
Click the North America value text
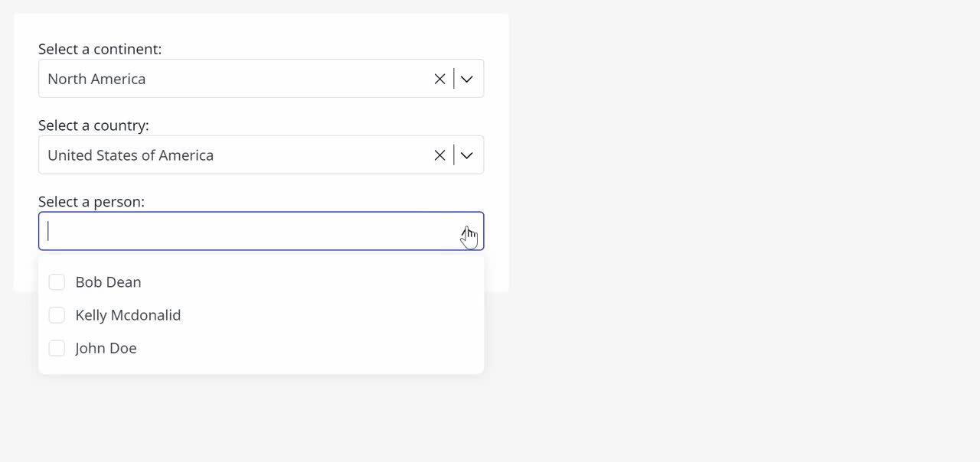tap(96, 79)
